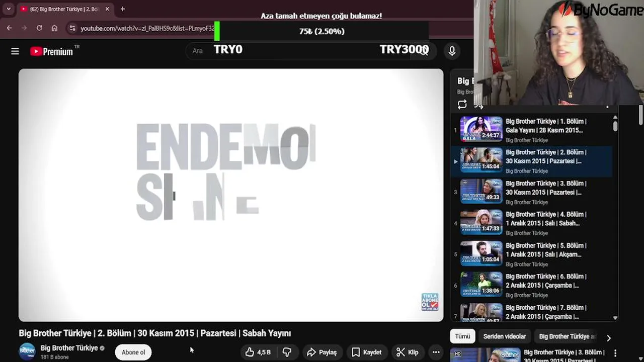Screen dimensions: 644x362
Task: Open the three-dot menu of the recommended 3. Bölüm video
Action: point(615,353)
